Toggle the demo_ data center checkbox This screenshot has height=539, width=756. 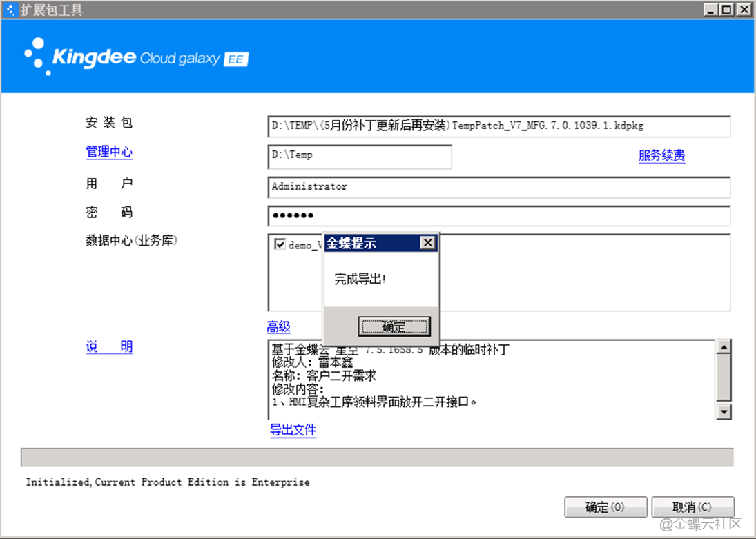(x=280, y=244)
